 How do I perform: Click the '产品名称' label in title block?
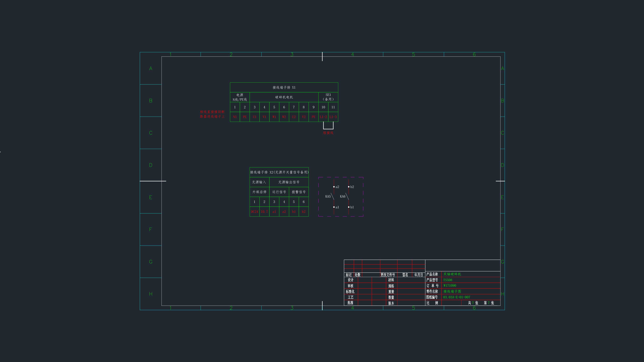432,274
